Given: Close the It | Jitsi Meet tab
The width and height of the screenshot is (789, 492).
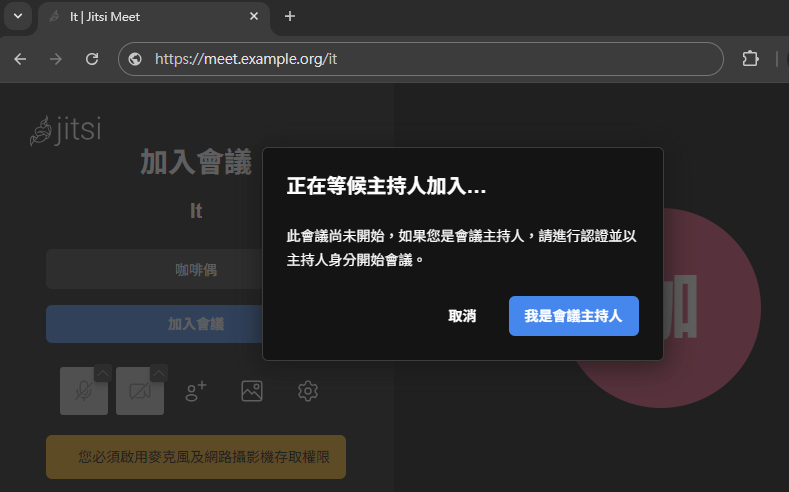Looking at the screenshot, I should point(254,17).
